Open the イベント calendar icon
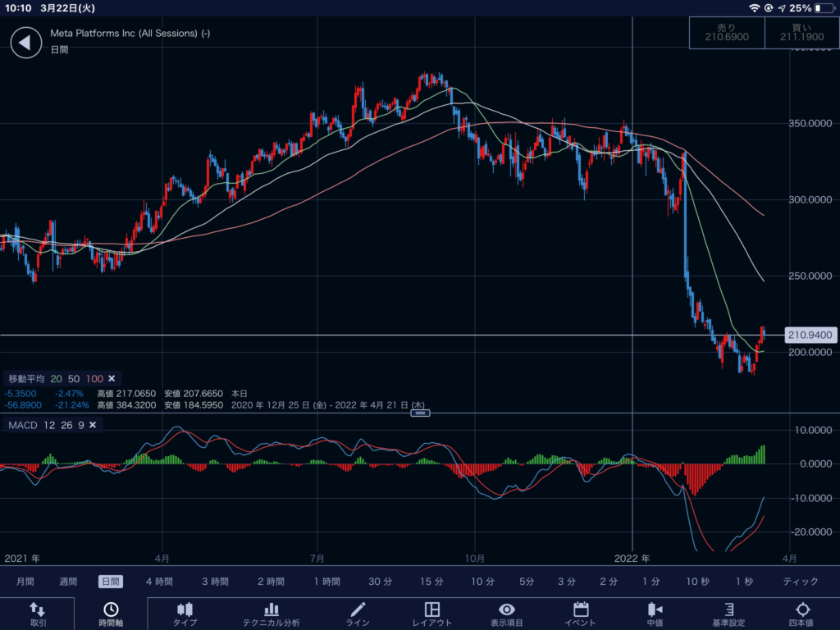 tap(581, 609)
